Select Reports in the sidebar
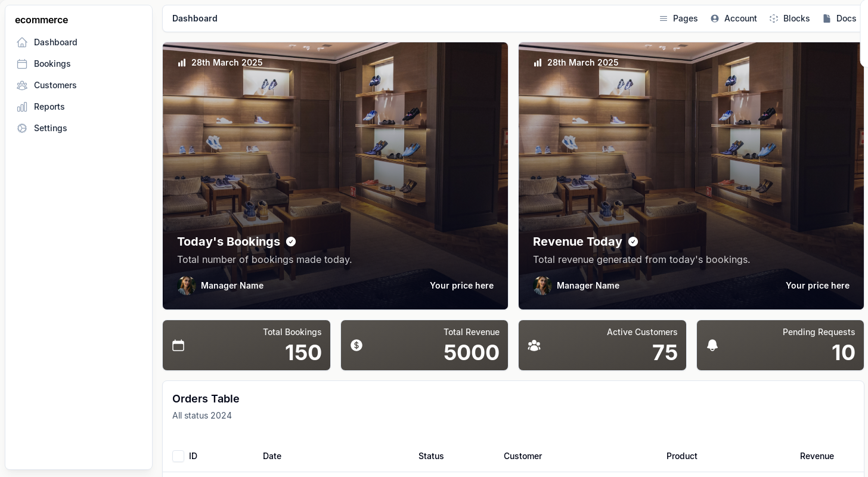Image resolution: width=868 pixels, height=477 pixels. click(x=49, y=107)
